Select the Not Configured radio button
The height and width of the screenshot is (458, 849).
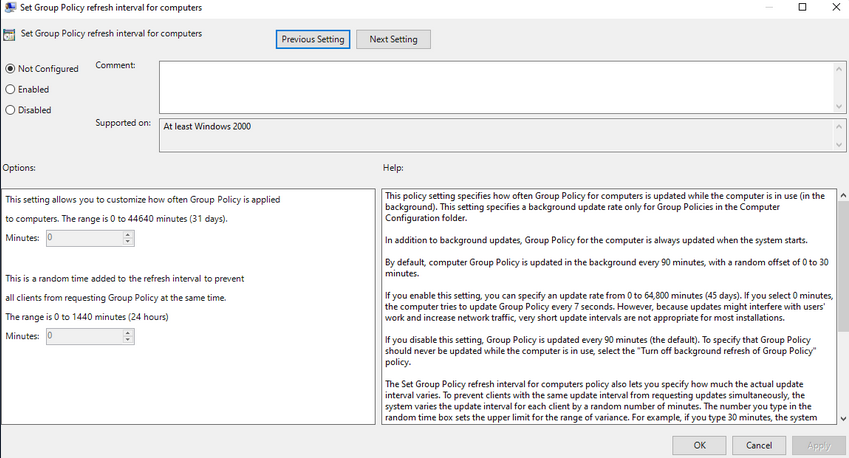click(10, 69)
